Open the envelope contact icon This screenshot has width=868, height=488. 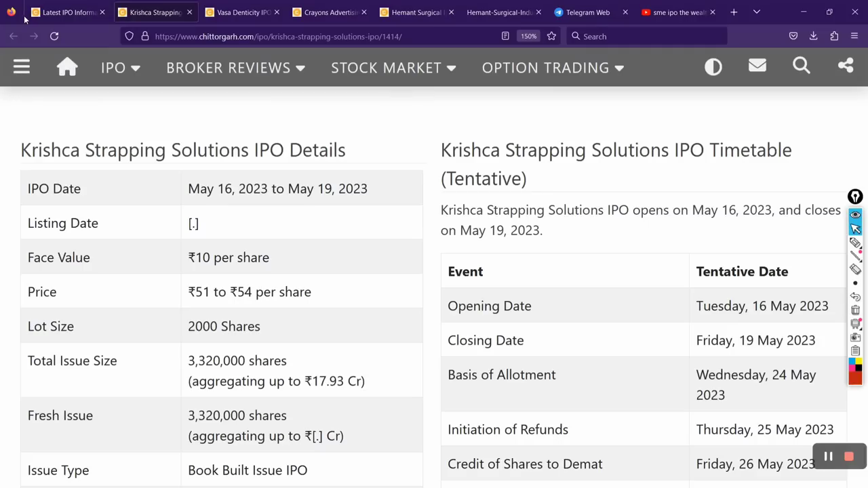point(757,66)
